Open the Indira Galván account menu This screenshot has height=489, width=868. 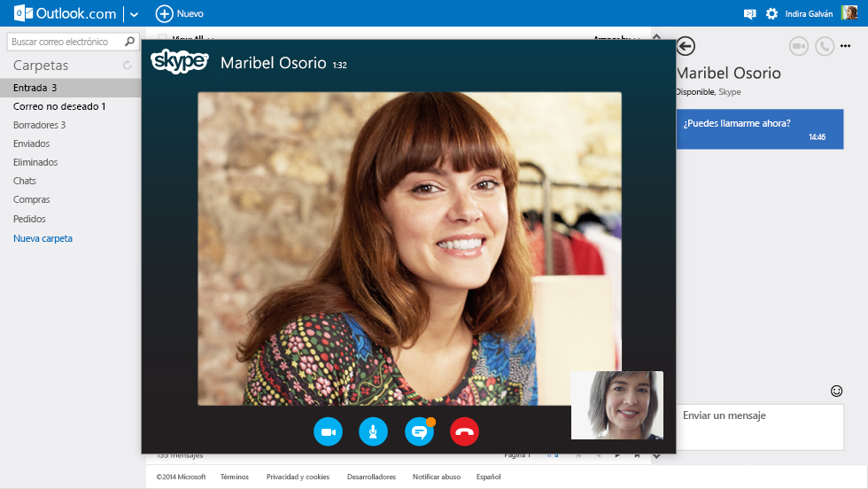[809, 13]
